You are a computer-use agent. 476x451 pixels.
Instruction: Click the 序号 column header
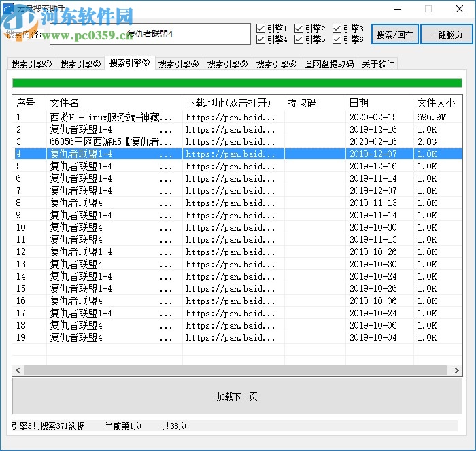29,103
